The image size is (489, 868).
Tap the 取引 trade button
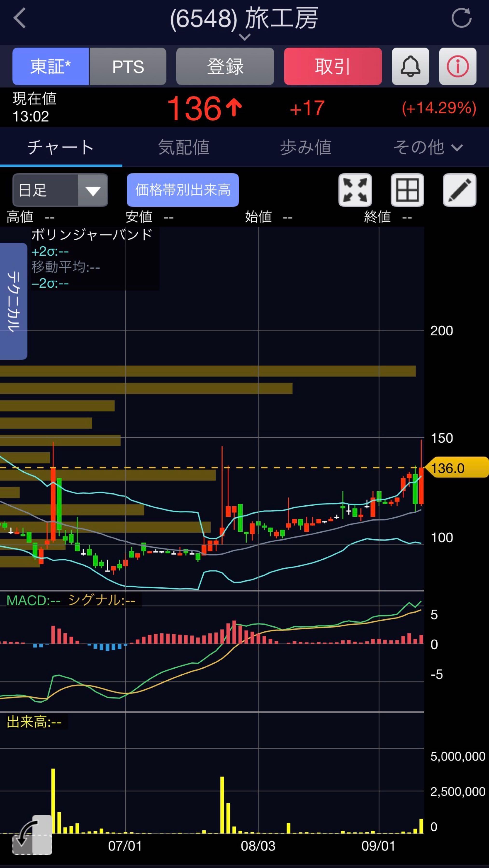click(x=333, y=66)
